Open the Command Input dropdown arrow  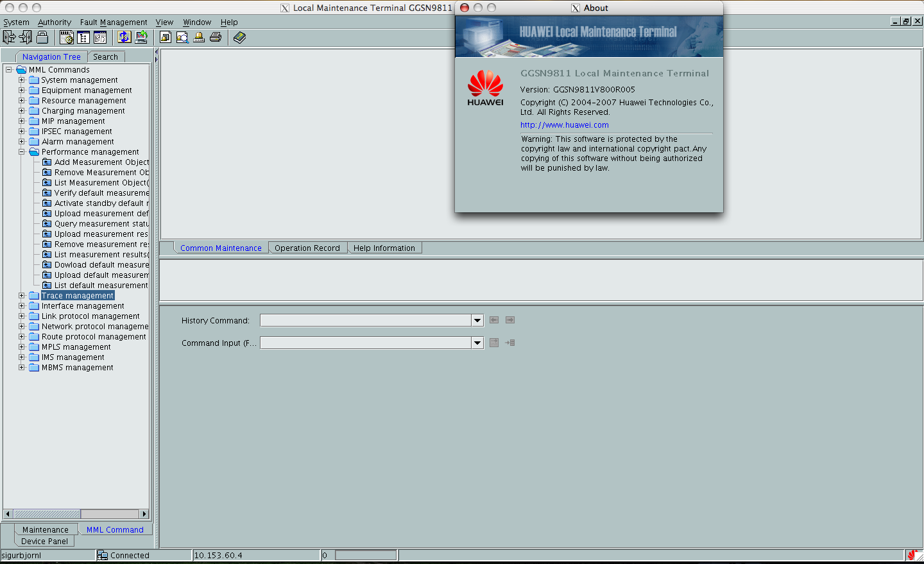point(477,343)
